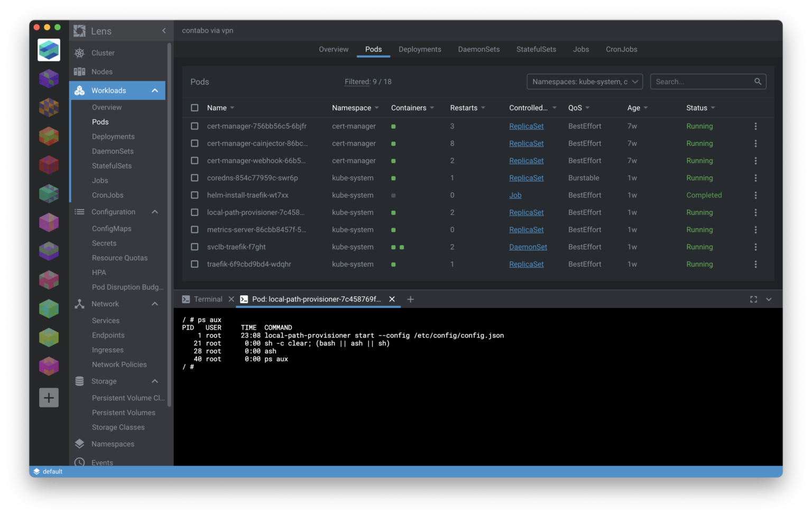The width and height of the screenshot is (812, 516).
Task: Select all pods using the header checkbox
Action: tap(195, 107)
